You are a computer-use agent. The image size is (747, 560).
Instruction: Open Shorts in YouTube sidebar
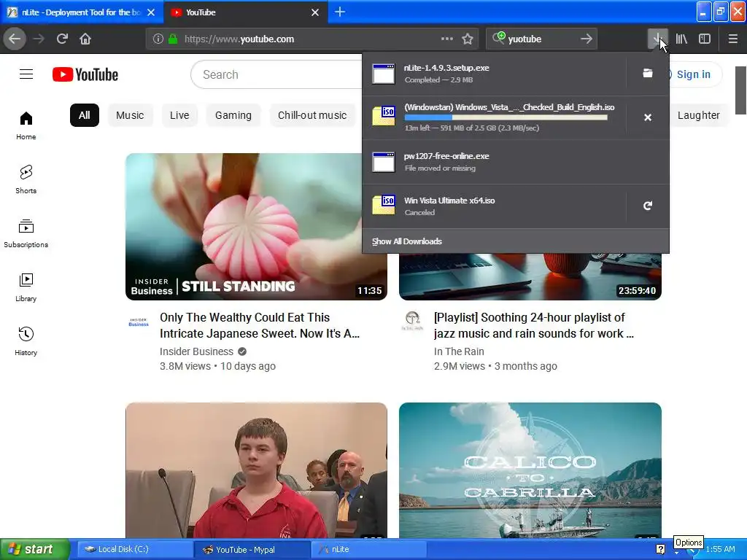(x=26, y=179)
